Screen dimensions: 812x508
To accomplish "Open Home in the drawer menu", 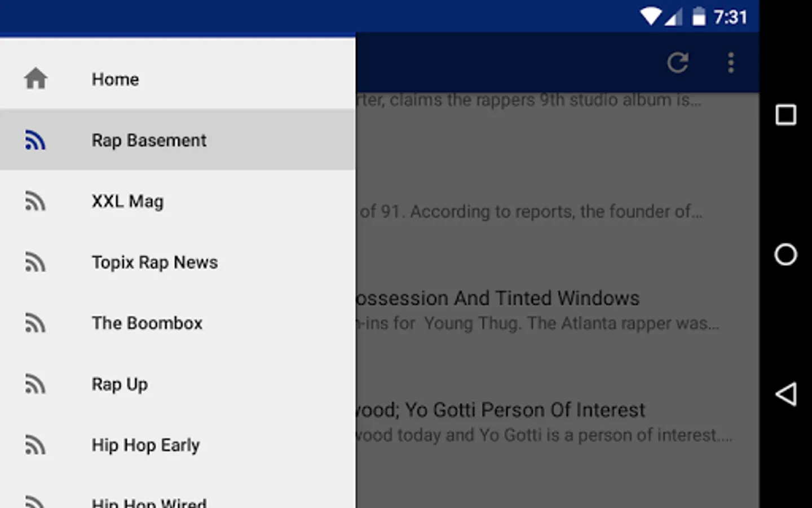I will (x=178, y=78).
